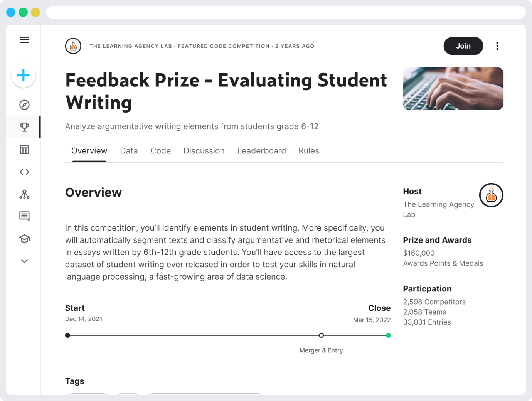This screenshot has width=532, height=401.
Task: Open the Discussion tab
Action: [x=204, y=151]
